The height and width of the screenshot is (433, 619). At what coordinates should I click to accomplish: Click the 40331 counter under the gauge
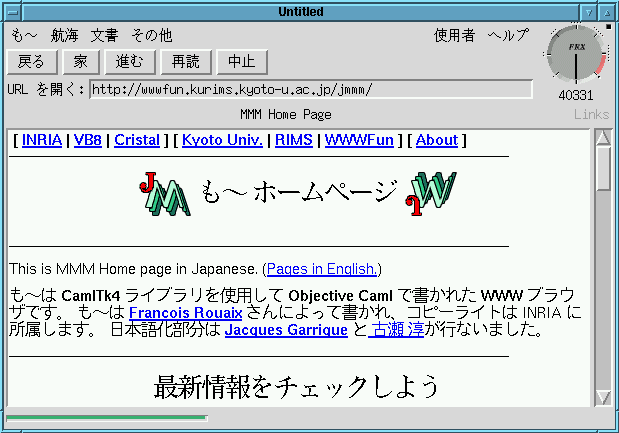[576, 95]
